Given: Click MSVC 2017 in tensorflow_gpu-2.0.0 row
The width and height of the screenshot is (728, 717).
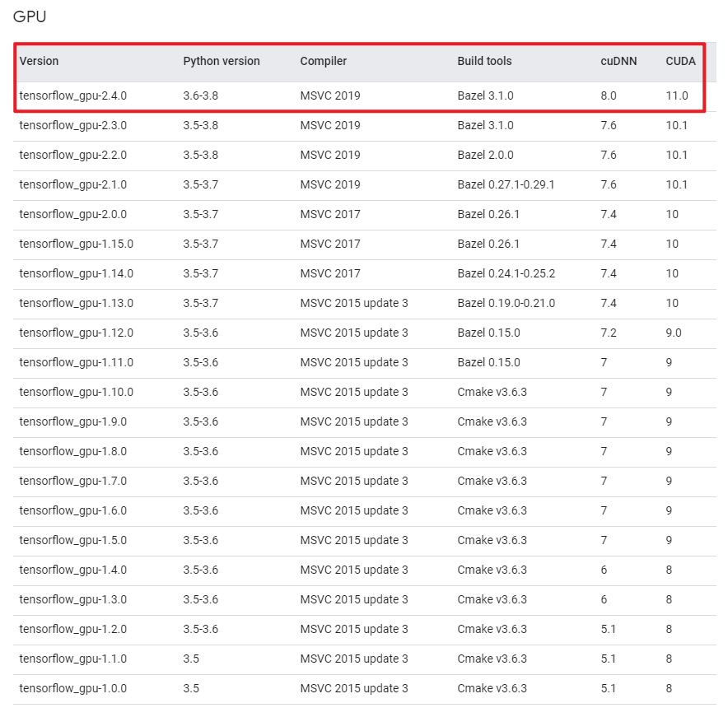Looking at the screenshot, I should [330, 214].
